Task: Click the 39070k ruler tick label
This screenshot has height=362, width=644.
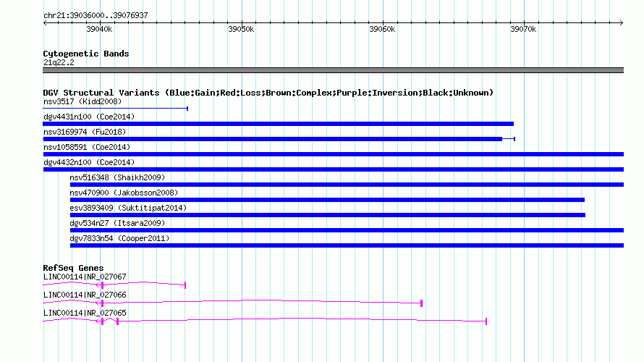Action: (x=523, y=29)
